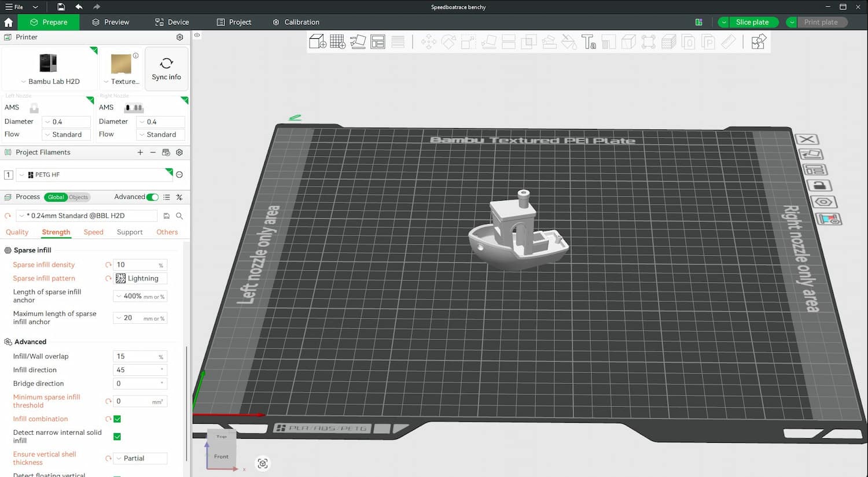
Task: Choose the Text shape tool
Action: (589, 42)
